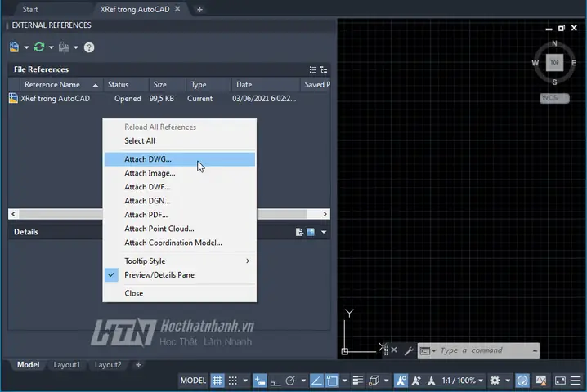This screenshot has height=392, width=587.
Task: Click the 99,5 KB size cell
Action: [162, 98]
